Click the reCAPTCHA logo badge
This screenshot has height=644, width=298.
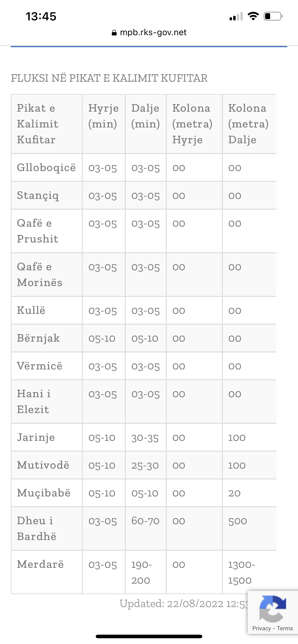(273, 609)
